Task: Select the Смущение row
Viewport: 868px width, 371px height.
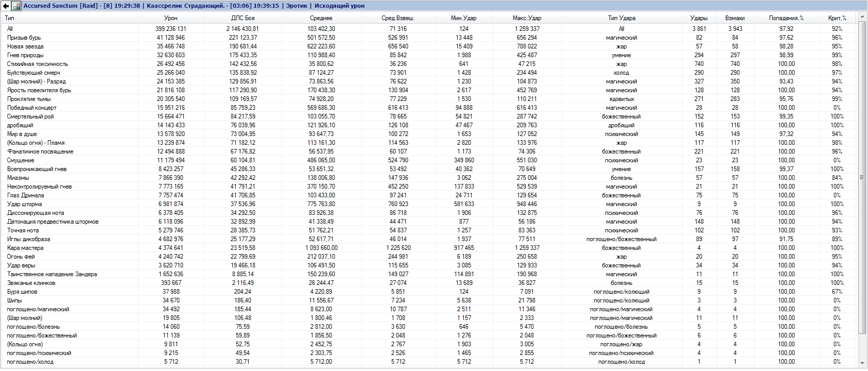Action: [429, 160]
